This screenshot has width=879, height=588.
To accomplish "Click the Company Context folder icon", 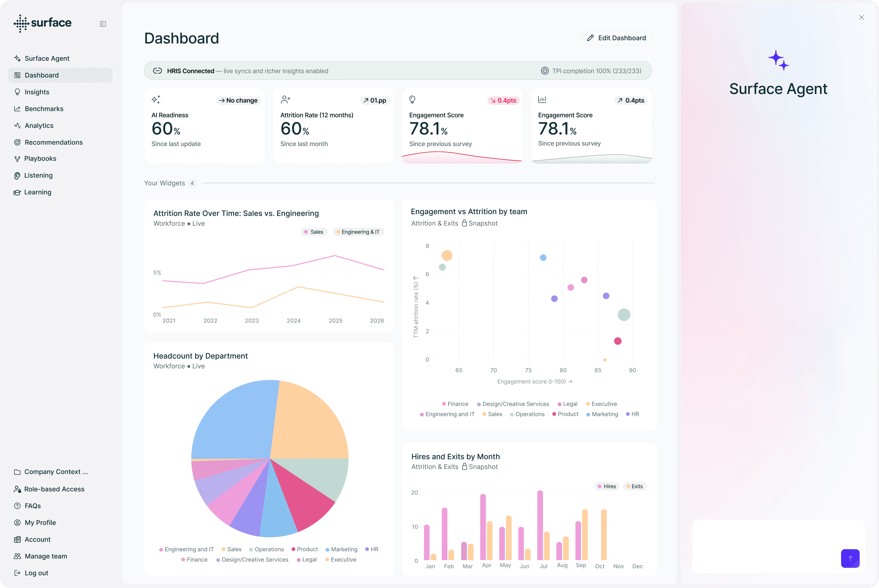I will click(17, 472).
